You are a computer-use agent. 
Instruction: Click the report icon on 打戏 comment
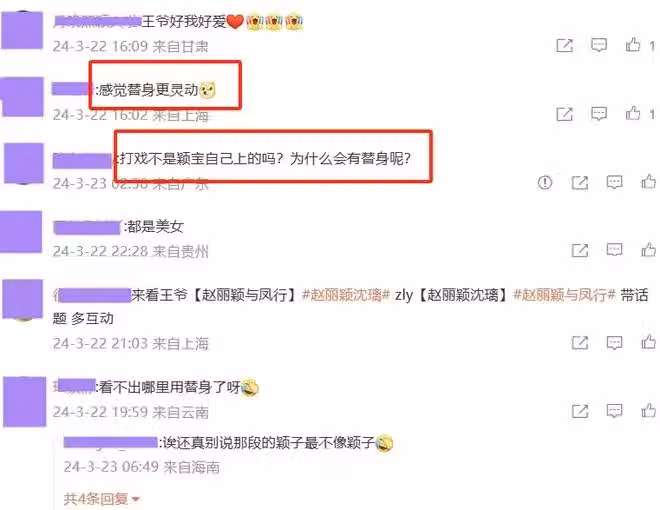[x=545, y=182]
